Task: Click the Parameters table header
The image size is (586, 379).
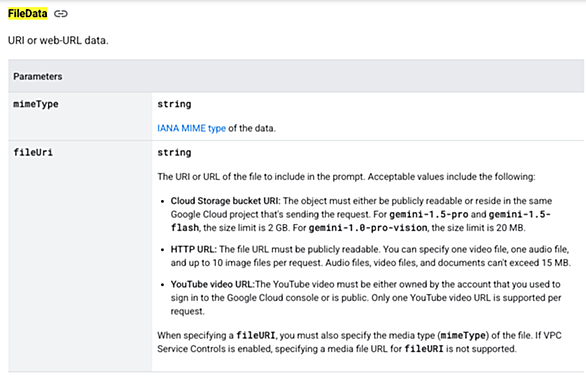Action: tap(296, 76)
